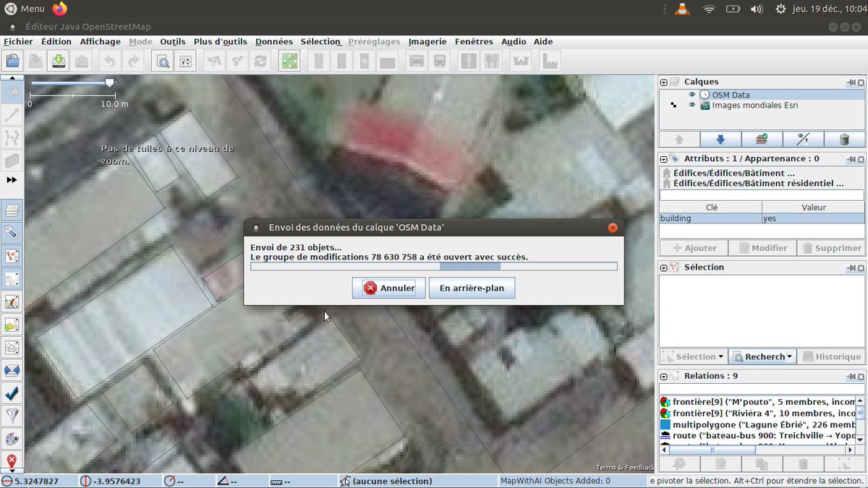
Task: Open the Données menu
Action: 274,42
